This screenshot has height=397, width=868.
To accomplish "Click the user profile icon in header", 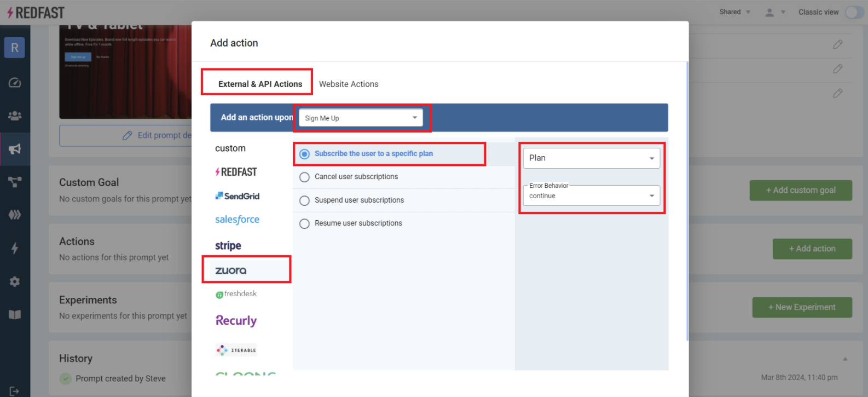I will tap(769, 12).
